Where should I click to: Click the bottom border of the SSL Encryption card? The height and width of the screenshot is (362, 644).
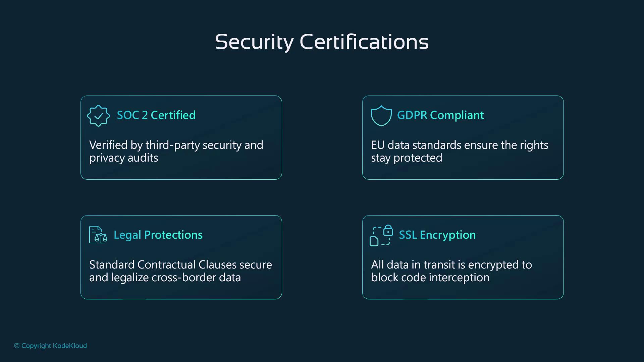pyautogui.click(x=463, y=299)
